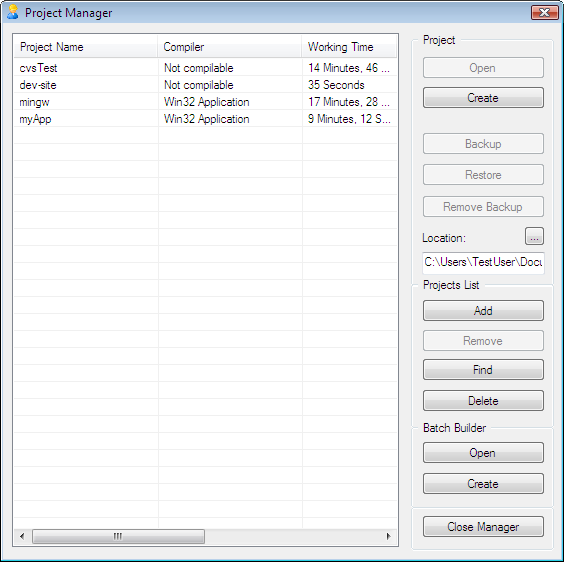Viewport: 564px width, 562px height.
Task: Click the horizontal scrollbar left arrow
Action: 22,536
